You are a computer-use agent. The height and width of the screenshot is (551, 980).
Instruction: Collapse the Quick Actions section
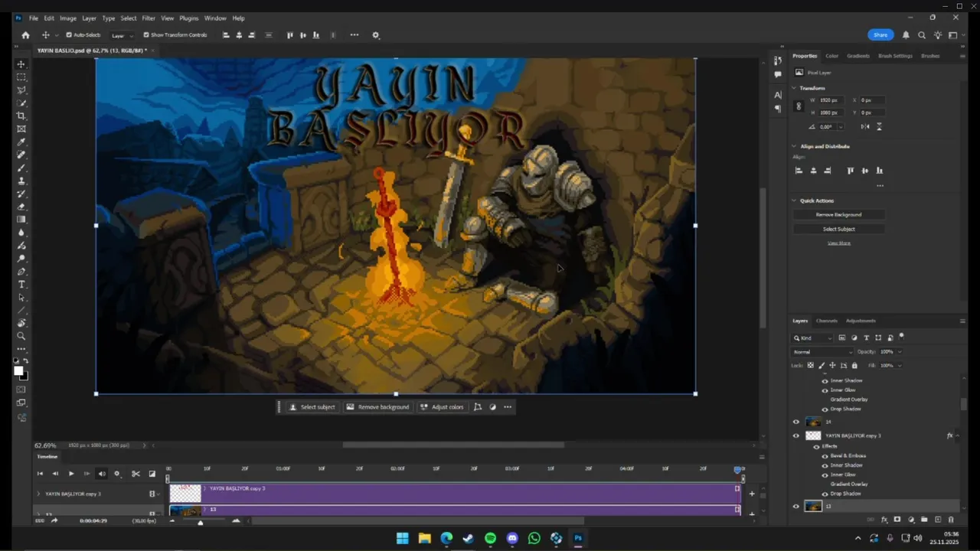(794, 201)
